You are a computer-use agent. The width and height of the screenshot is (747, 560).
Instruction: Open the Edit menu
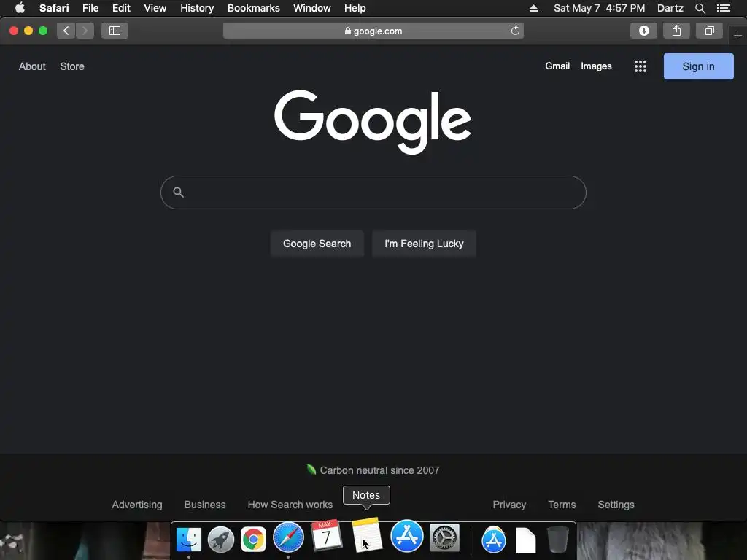point(121,8)
